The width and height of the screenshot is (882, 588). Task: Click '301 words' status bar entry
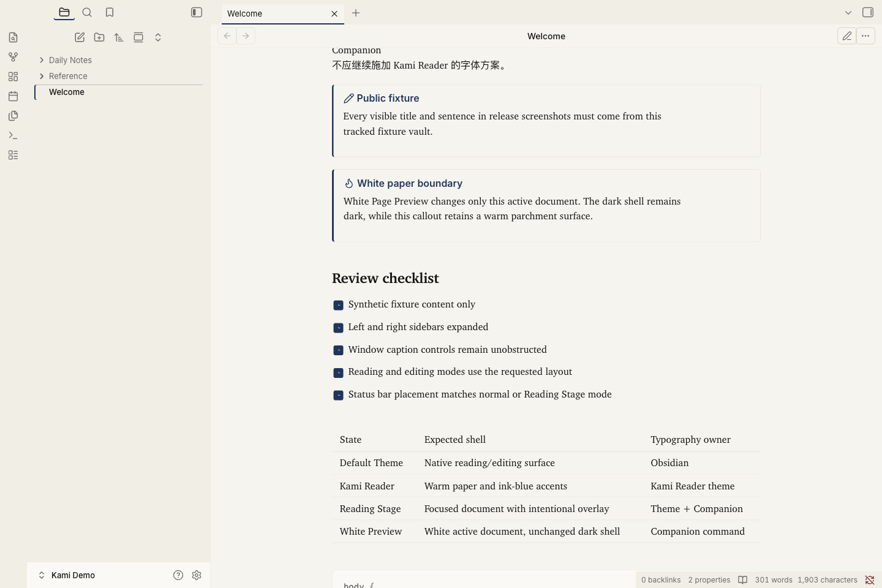pyautogui.click(x=774, y=580)
